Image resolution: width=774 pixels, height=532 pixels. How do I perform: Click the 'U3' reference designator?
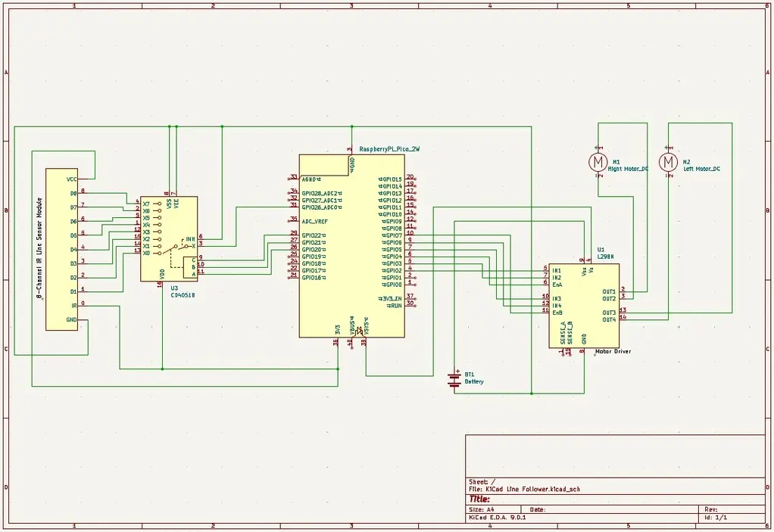pos(174,288)
